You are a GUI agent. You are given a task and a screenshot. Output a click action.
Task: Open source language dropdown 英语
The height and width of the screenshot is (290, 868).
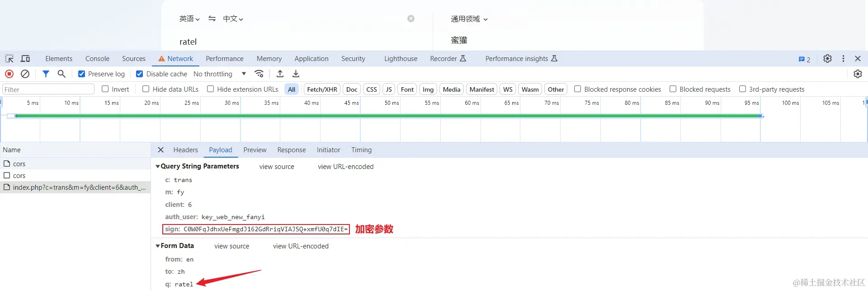pyautogui.click(x=189, y=19)
